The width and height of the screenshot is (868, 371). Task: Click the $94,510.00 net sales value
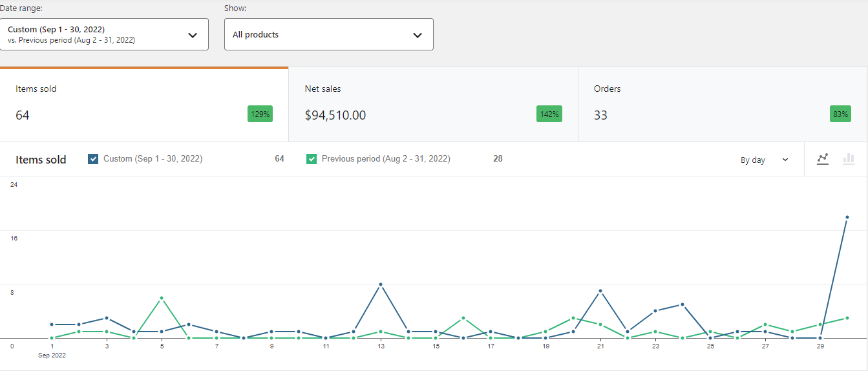[335, 115]
